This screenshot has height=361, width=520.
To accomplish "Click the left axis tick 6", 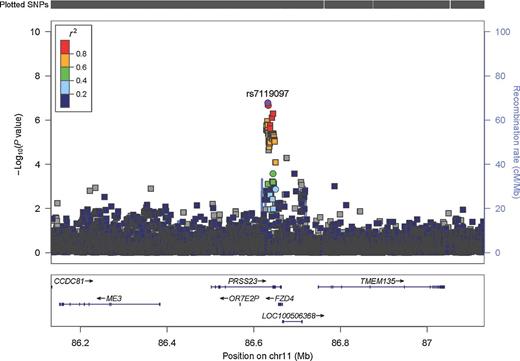I will pos(38,120).
